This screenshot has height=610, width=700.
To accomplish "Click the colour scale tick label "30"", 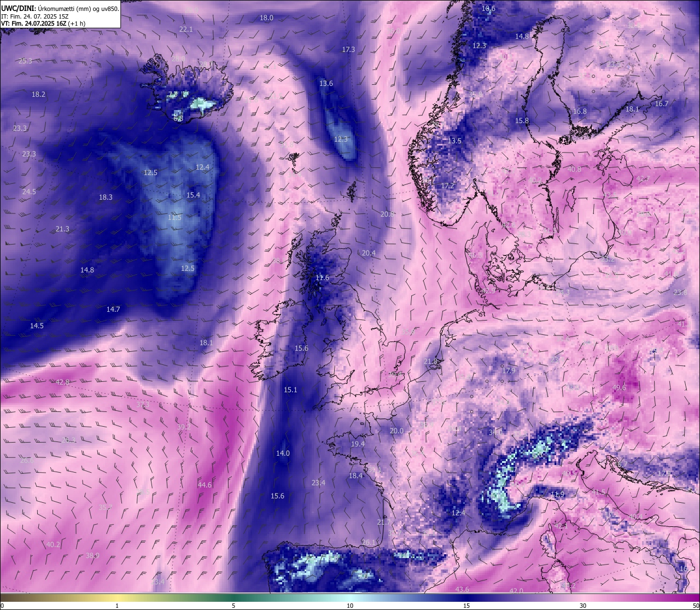I will (583, 606).
